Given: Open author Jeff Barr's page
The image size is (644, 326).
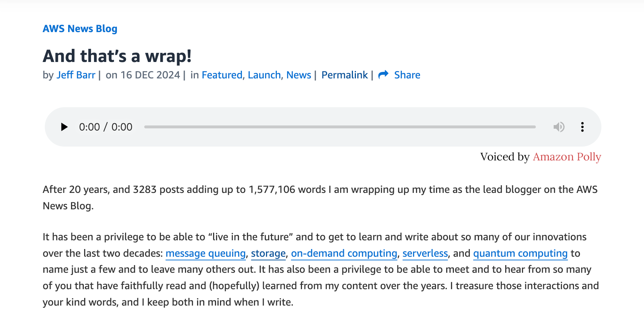Looking at the screenshot, I should [x=76, y=75].
